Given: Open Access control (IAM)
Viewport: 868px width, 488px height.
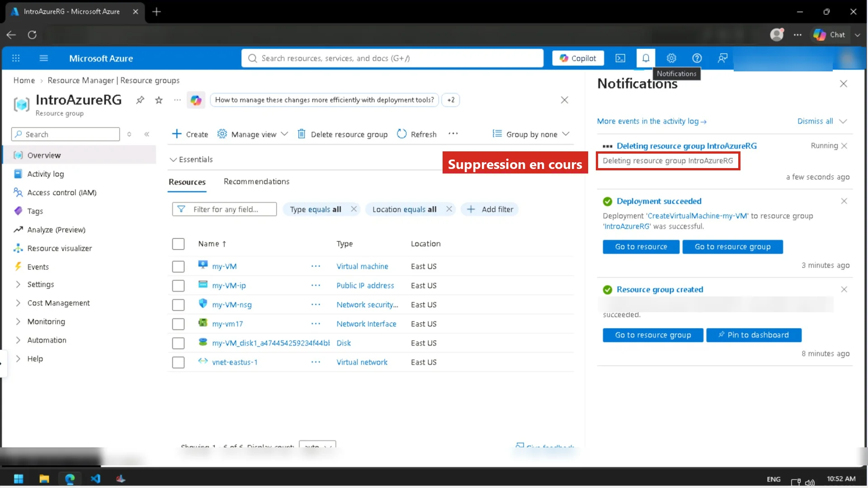Looking at the screenshot, I should coord(62,192).
